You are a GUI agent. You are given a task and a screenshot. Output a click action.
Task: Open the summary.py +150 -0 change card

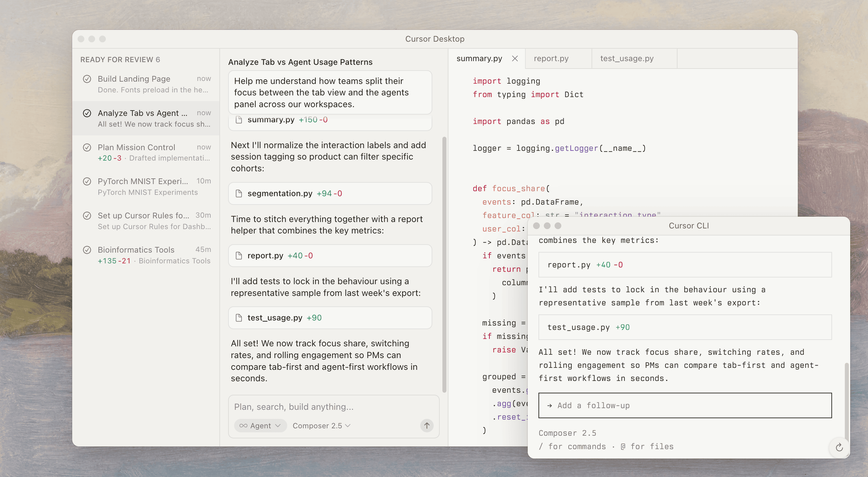click(330, 122)
